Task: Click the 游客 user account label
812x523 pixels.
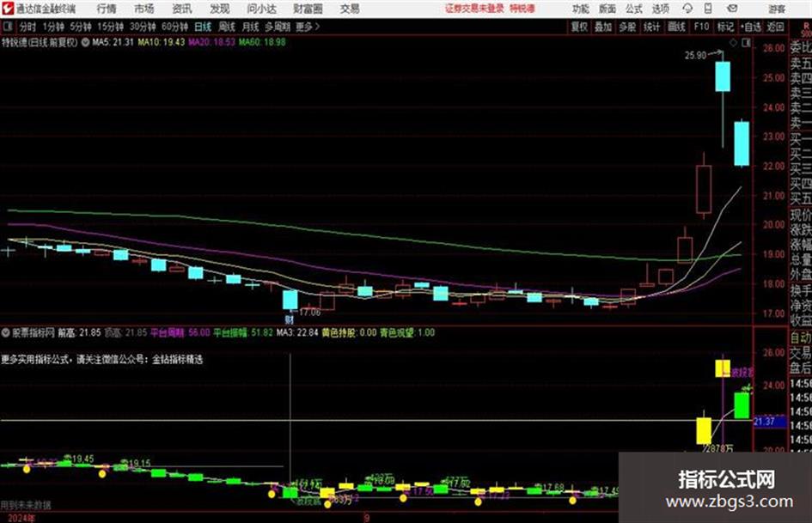Action: click(777, 9)
